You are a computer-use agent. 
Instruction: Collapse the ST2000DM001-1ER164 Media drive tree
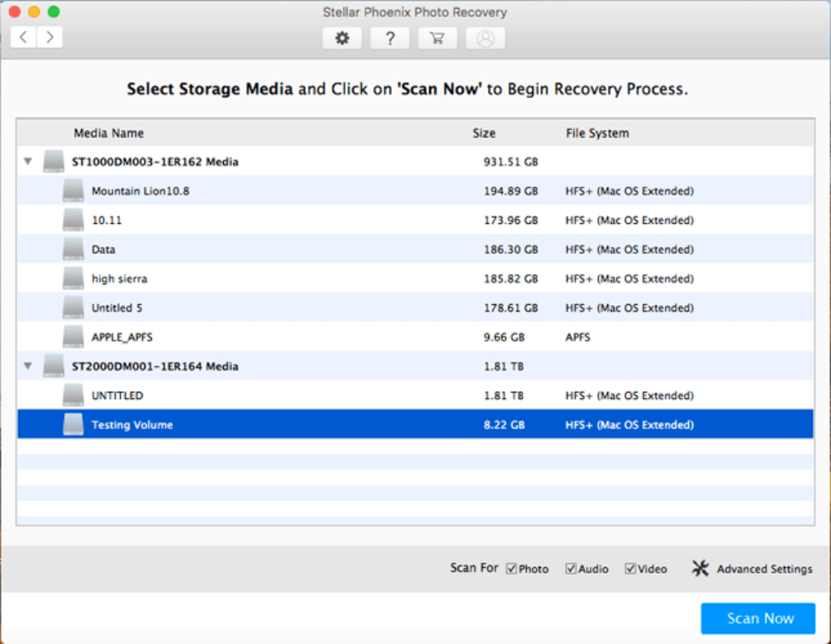[28, 366]
